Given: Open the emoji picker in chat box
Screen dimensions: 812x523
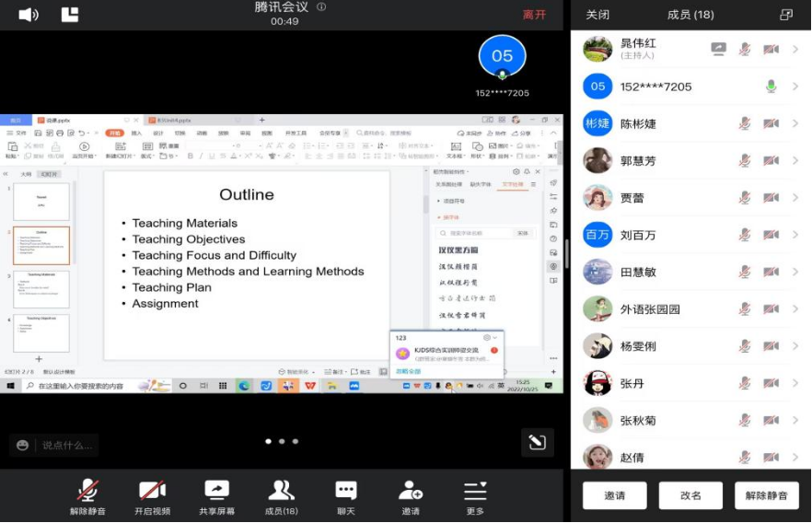Looking at the screenshot, I should coord(23,446).
